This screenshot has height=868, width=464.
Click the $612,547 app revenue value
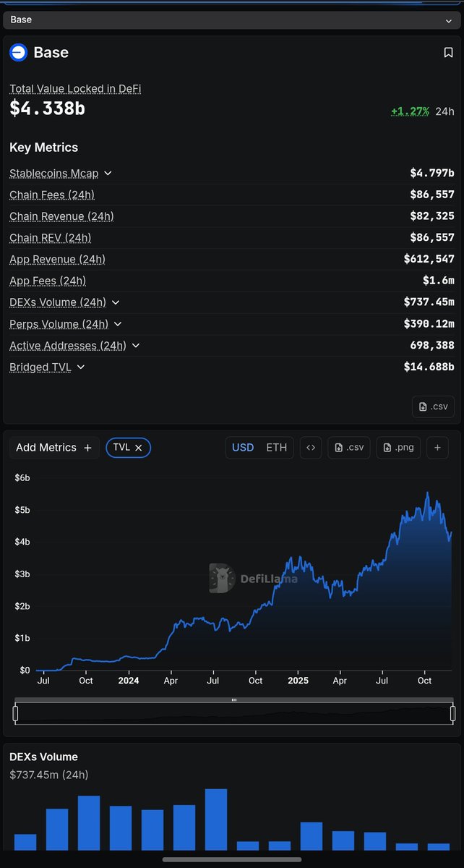(429, 259)
